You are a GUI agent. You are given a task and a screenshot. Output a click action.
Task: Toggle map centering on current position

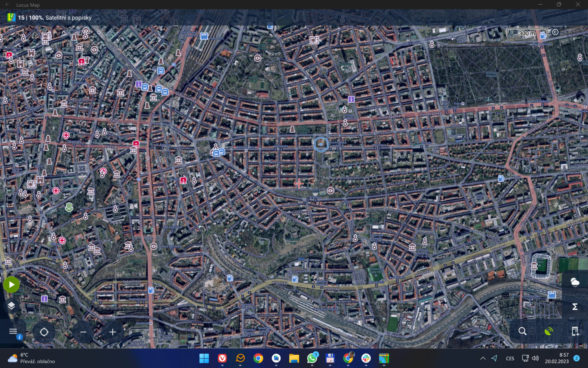coord(44,331)
